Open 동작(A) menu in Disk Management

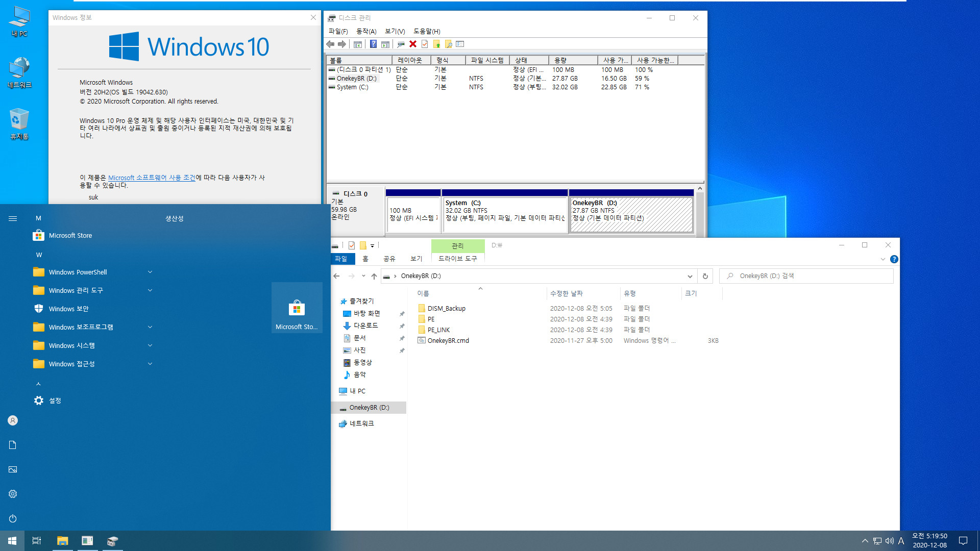click(366, 31)
